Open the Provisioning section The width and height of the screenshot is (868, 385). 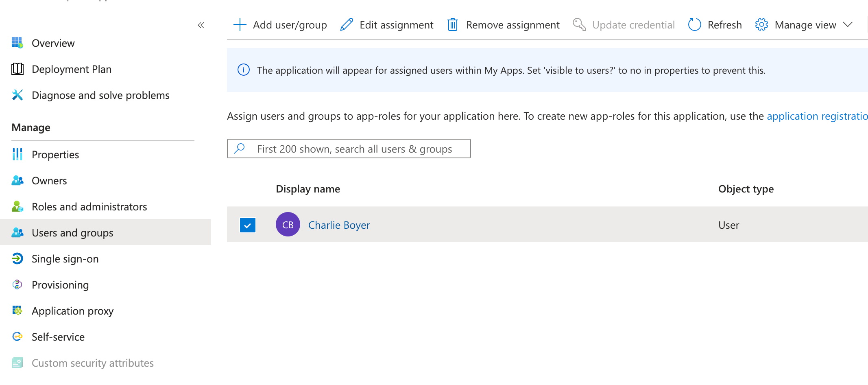[x=60, y=284]
